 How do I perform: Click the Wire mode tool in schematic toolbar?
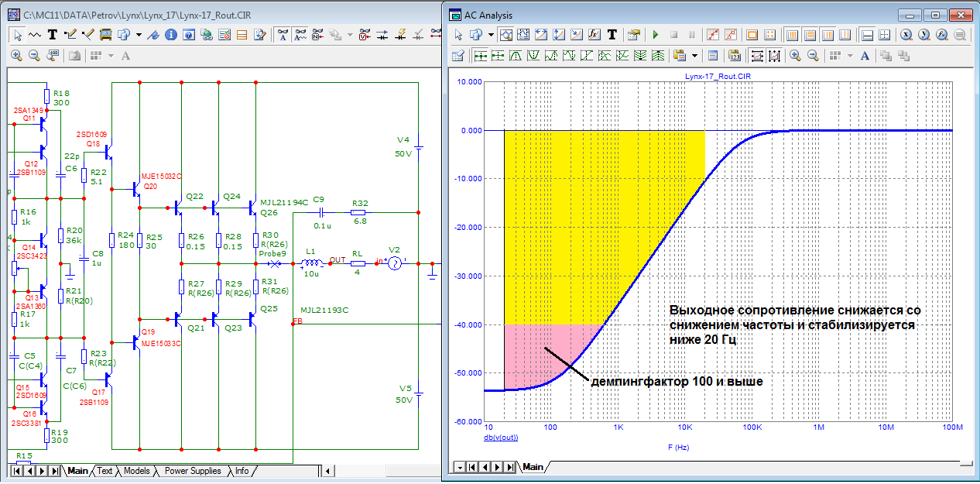(x=71, y=35)
